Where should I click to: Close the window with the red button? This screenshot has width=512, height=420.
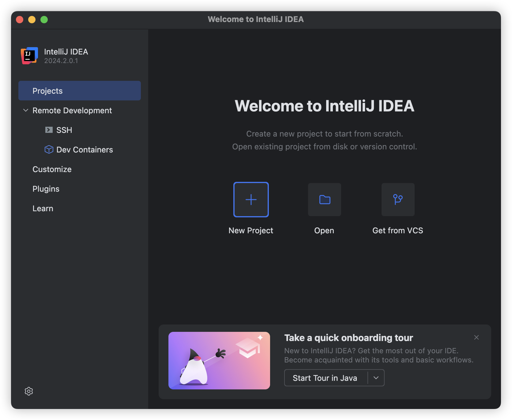click(x=20, y=20)
